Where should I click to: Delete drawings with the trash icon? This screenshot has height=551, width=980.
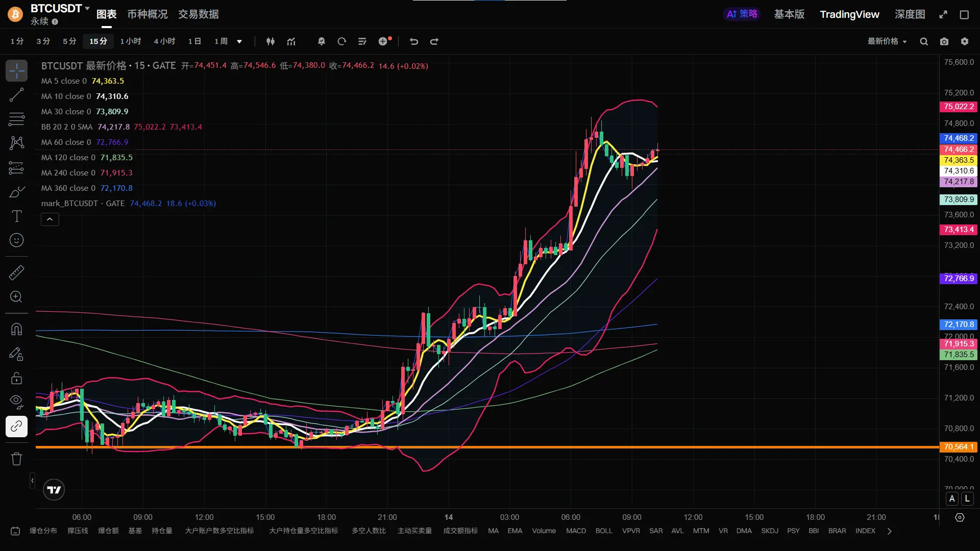pos(16,459)
